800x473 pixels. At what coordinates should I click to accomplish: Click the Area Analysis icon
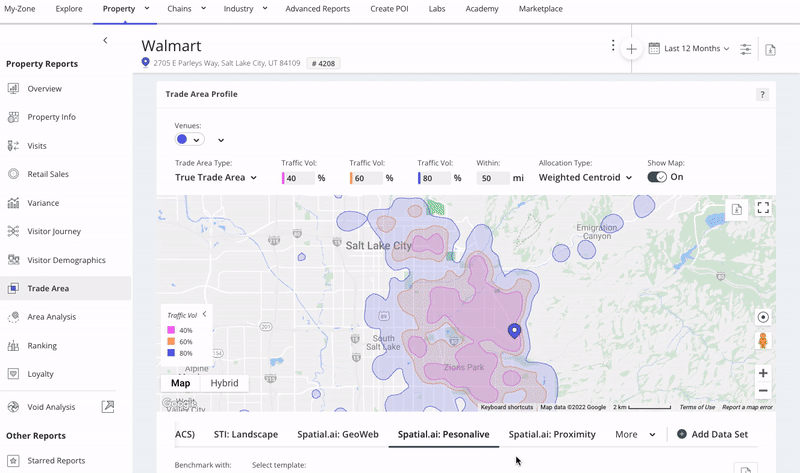(13, 317)
